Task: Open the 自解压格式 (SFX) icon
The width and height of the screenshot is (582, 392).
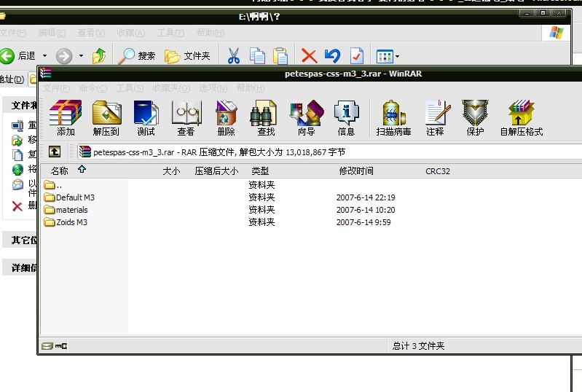Action: 521,118
